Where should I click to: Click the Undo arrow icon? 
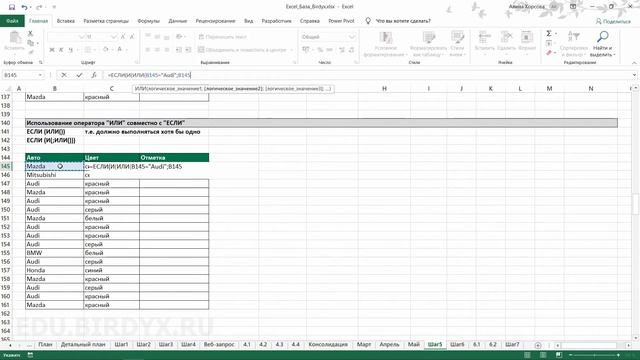[24, 7]
